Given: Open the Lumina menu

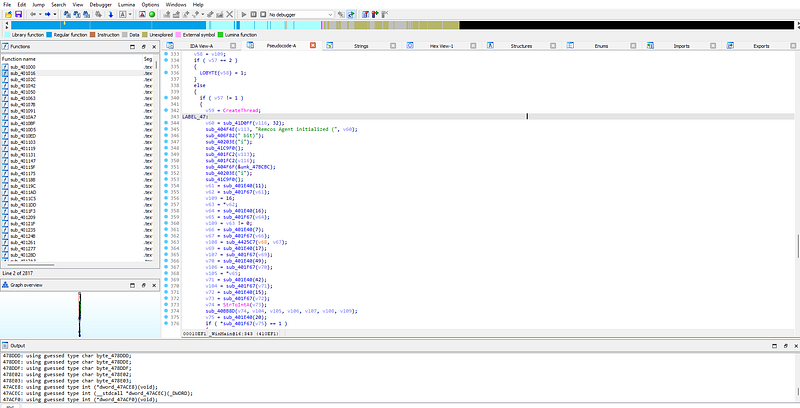Looking at the screenshot, I should [127, 4].
